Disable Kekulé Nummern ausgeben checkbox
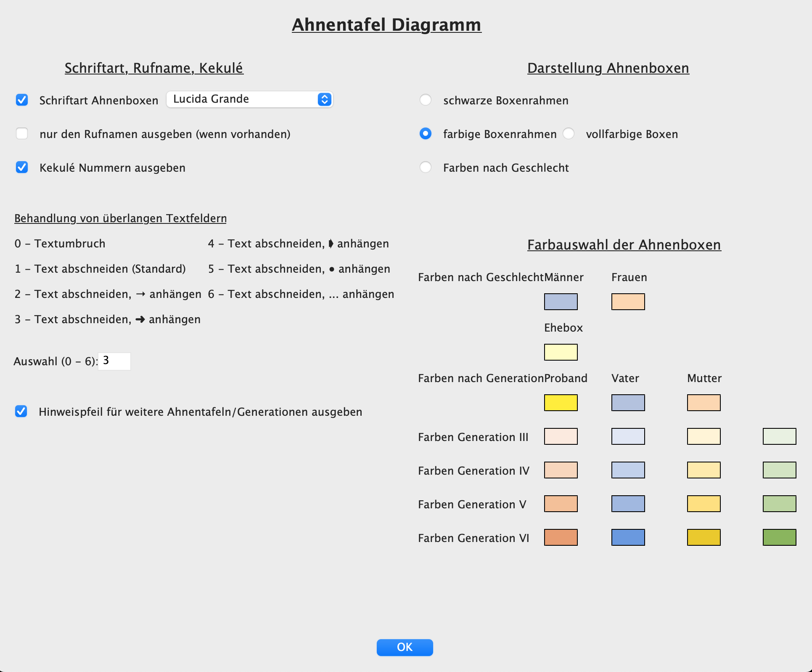The height and width of the screenshot is (672, 812). click(x=22, y=167)
